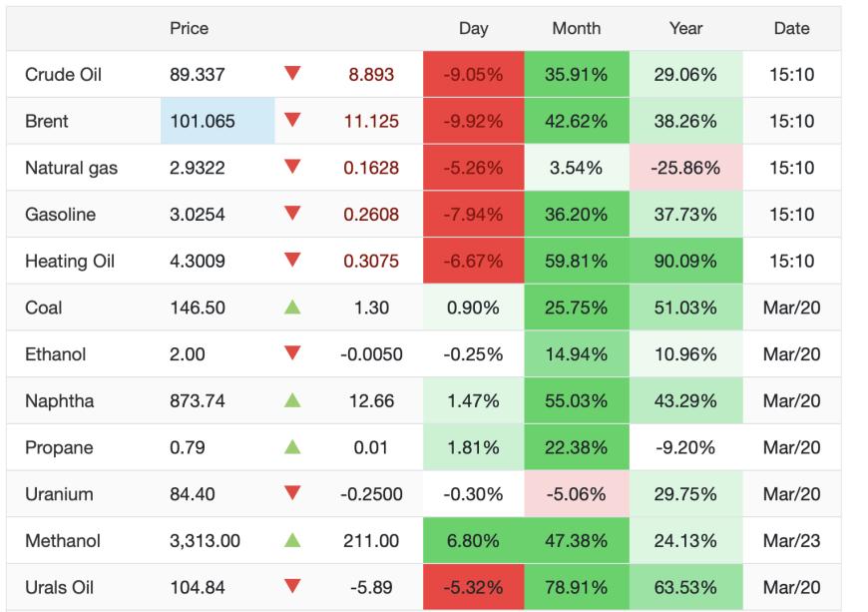Viewport: 868px width, 612px height.
Task: Click the red down arrow for Crude Oil
Action: click(x=292, y=74)
